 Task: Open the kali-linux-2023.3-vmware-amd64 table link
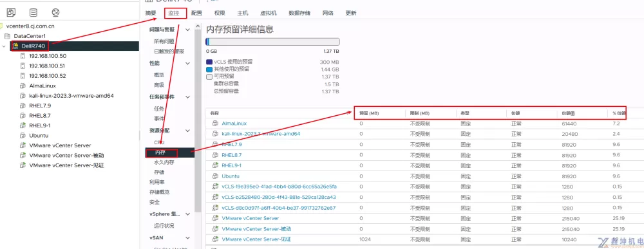pos(261,134)
